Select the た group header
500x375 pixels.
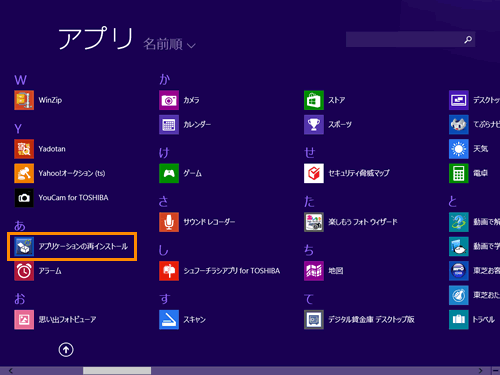[x=309, y=201]
